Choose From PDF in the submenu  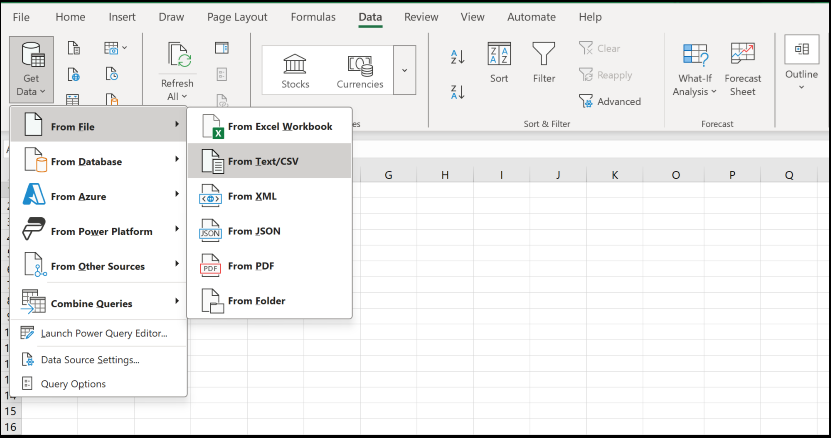click(269, 266)
